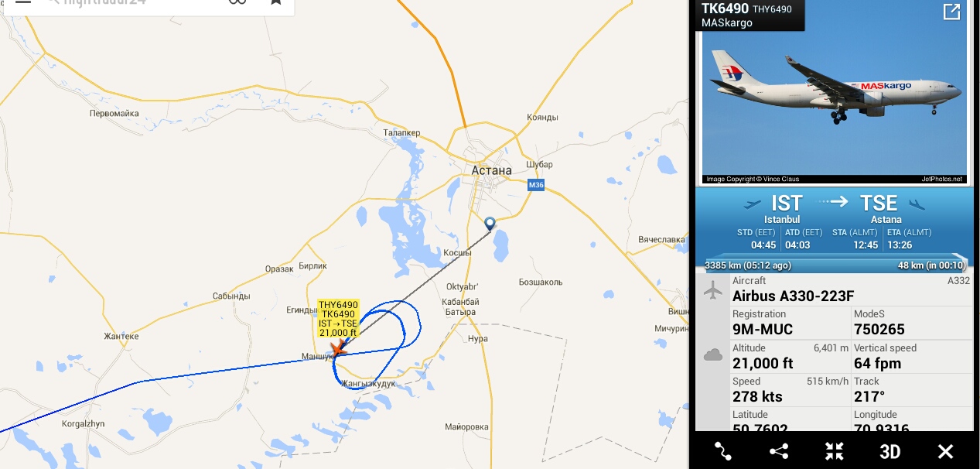Select the yellow THY6490 flight label on map
The height and width of the screenshot is (469, 980).
tap(338, 319)
